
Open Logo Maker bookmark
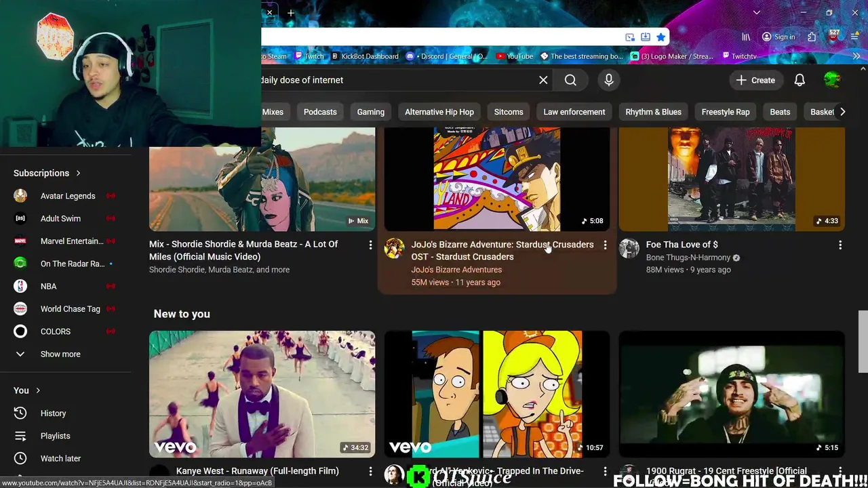(x=673, y=56)
